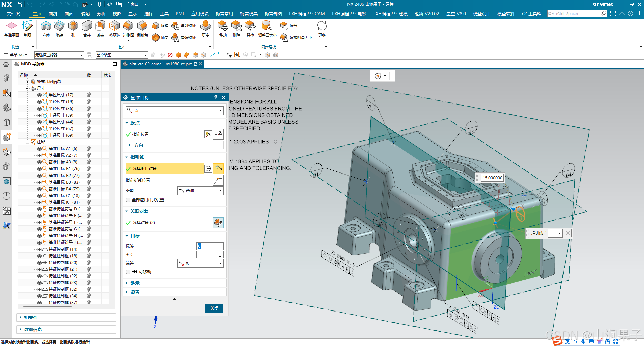Click the 旋转 revolve tool
Image resolution: width=644 pixels, height=346 pixels.
point(59,29)
